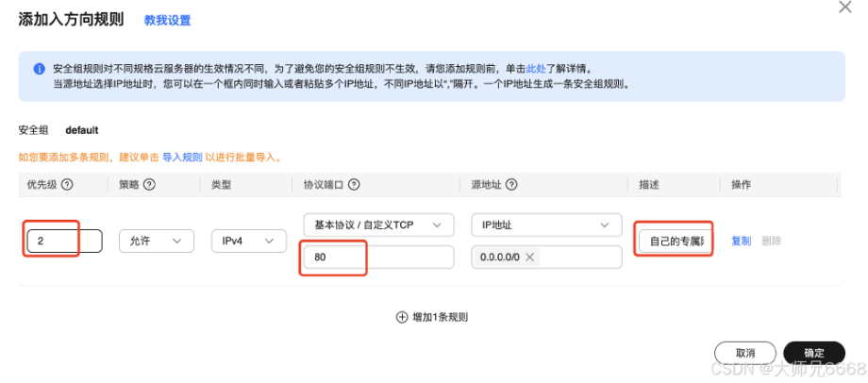This screenshot has height=383, width=868.
Task: Click the 此处 link for details
Action: [536, 69]
